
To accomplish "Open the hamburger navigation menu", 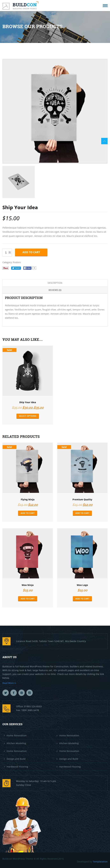I will click(x=105, y=5).
